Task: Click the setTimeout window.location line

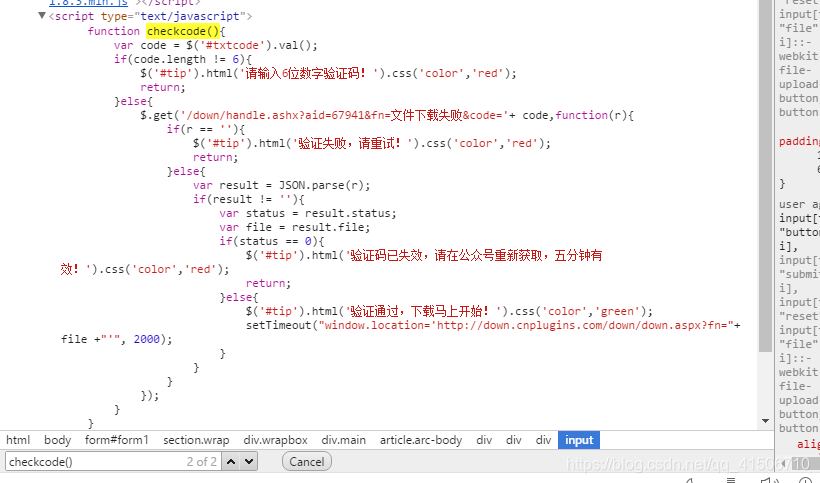Action: (493, 325)
